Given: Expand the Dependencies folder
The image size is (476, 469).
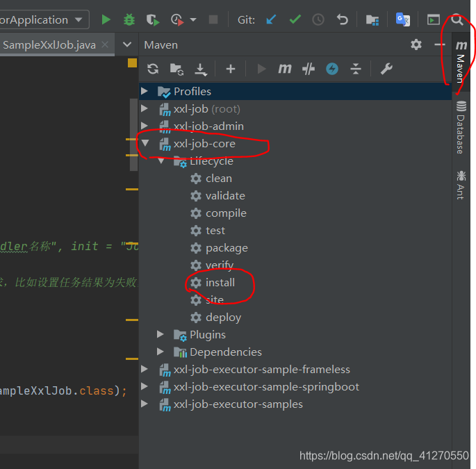Looking at the screenshot, I should [161, 352].
